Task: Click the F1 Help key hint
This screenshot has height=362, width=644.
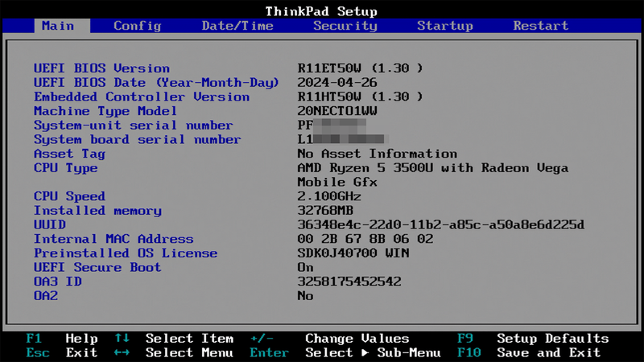Action: (62, 339)
